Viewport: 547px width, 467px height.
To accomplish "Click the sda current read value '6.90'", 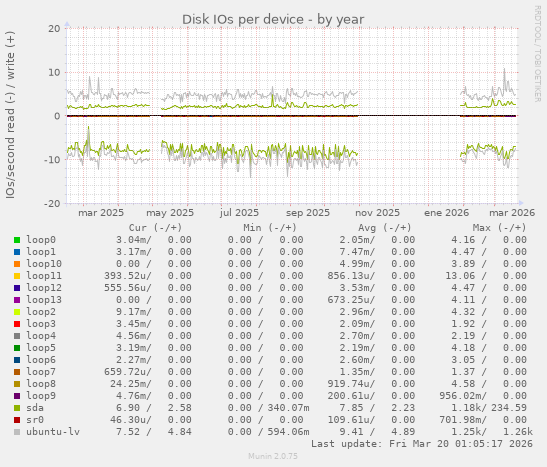I will coord(128,408).
